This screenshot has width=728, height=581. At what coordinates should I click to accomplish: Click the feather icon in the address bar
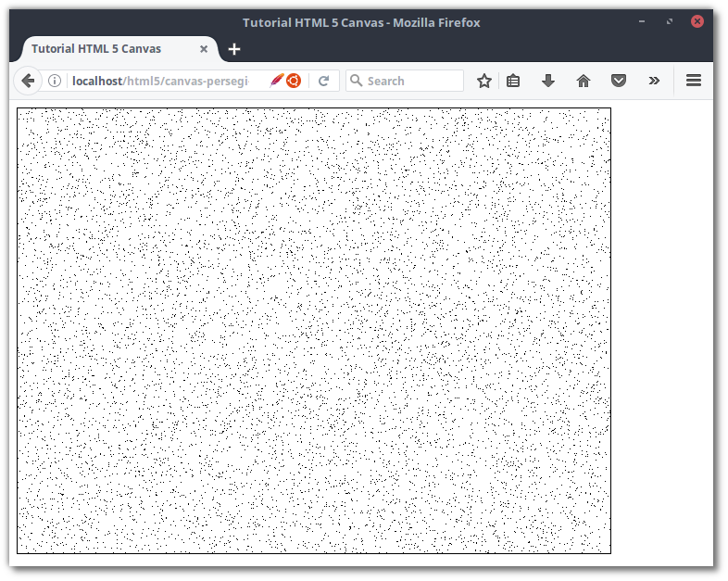tap(276, 81)
